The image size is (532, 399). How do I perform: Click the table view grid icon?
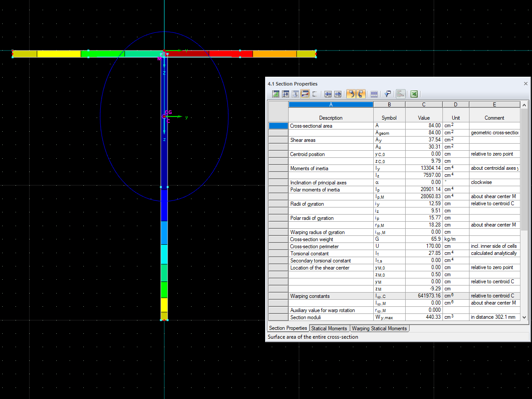[x=374, y=94]
